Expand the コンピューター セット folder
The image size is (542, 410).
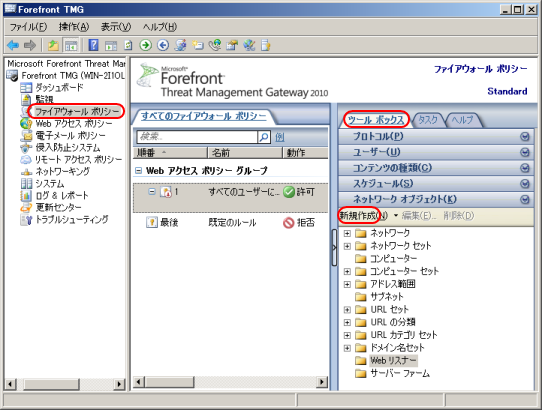tap(347, 272)
